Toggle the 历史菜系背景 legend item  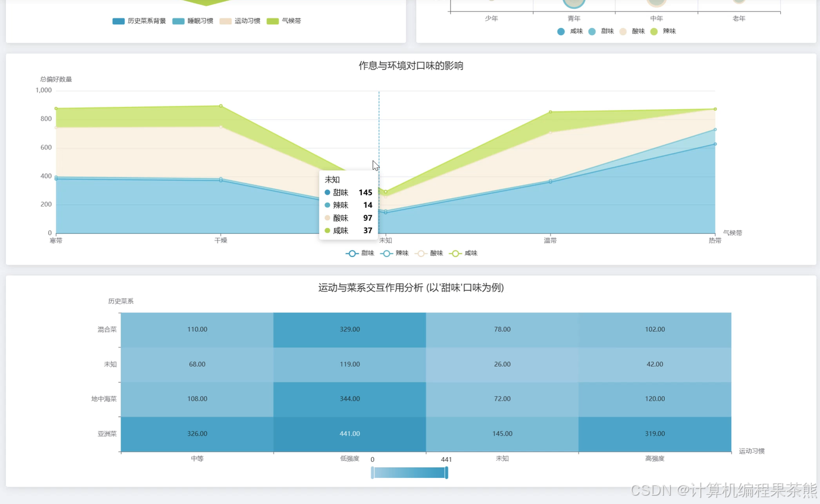coord(139,21)
